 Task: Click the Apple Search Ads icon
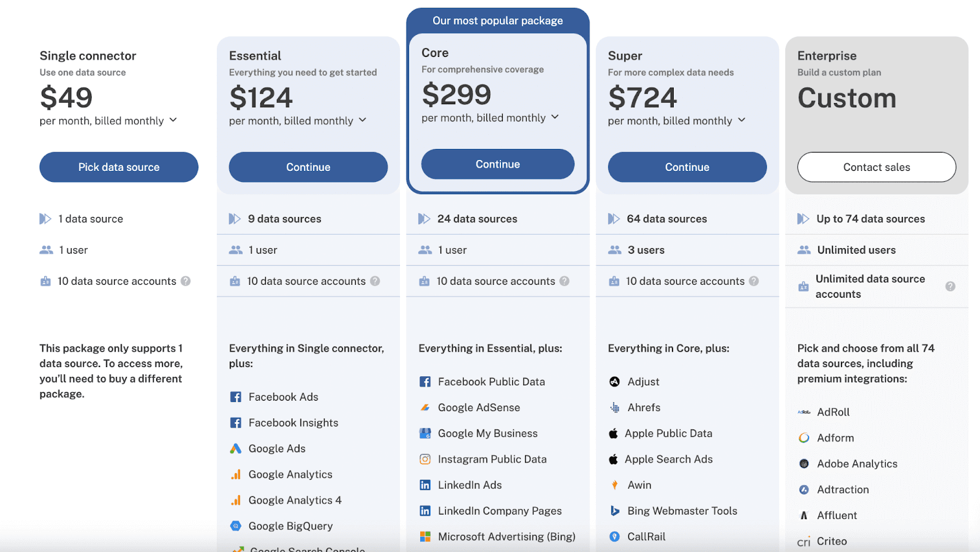tap(613, 459)
